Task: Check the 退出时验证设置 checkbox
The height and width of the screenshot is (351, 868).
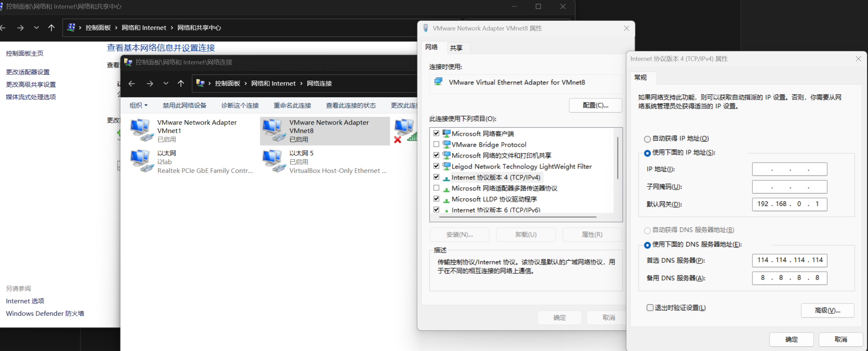Action: click(650, 308)
